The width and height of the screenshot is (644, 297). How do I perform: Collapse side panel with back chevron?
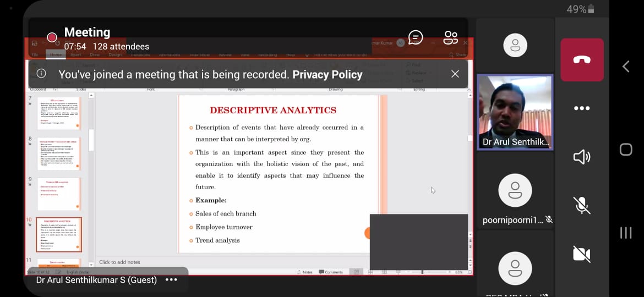(626, 67)
